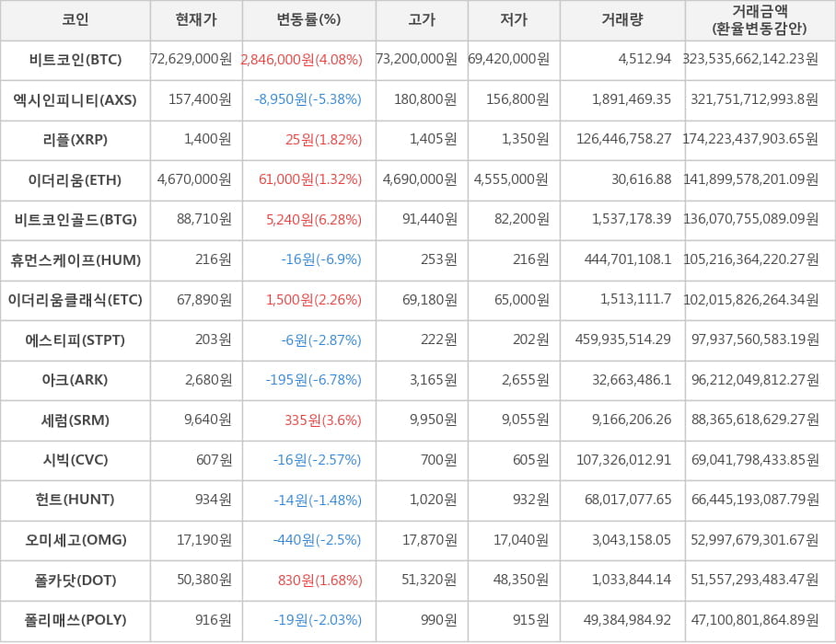Select the 아크(ARK) coin name
Screen dimensions: 836x644
(75, 380)
